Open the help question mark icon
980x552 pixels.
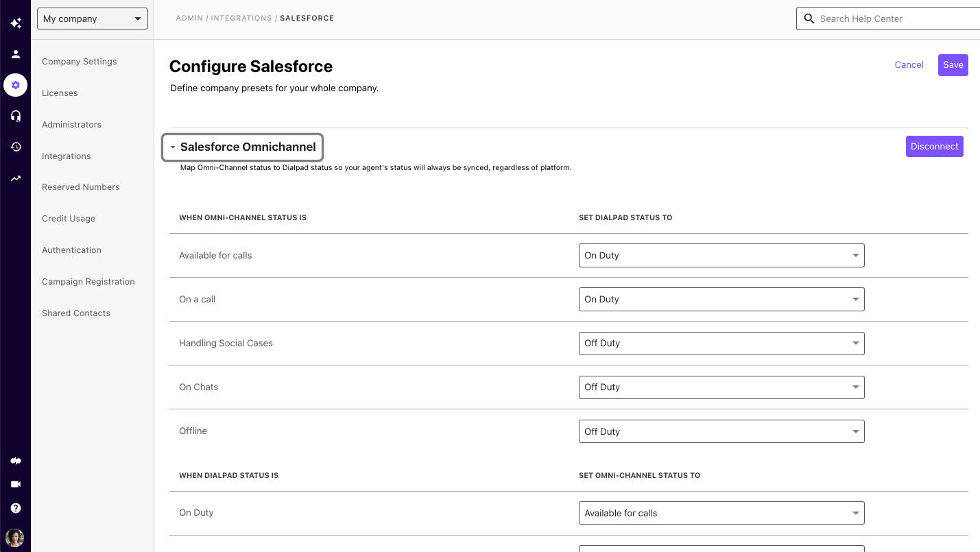pos(15,508)
